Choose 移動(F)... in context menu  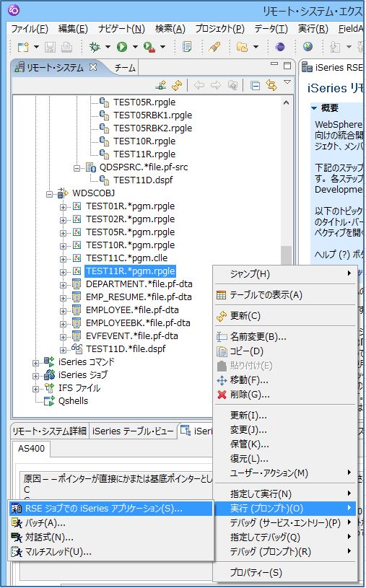click(285, 380)
